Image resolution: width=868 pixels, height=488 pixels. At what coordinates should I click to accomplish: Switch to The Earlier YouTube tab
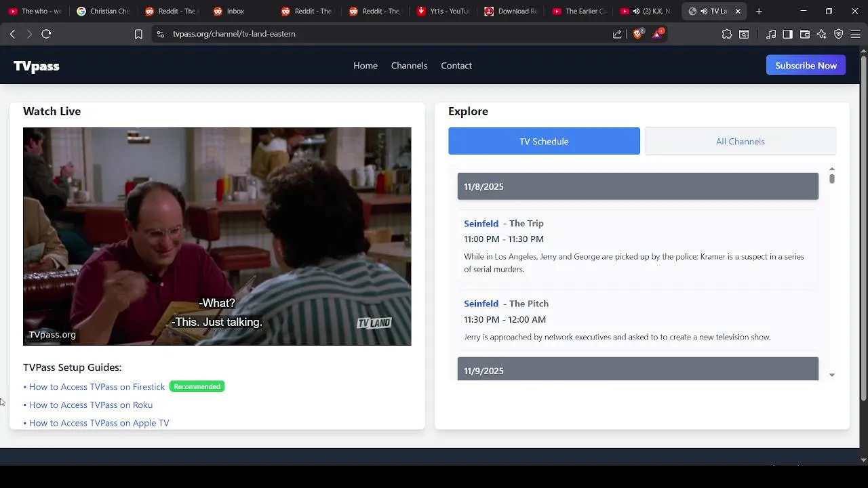(578, 11)
